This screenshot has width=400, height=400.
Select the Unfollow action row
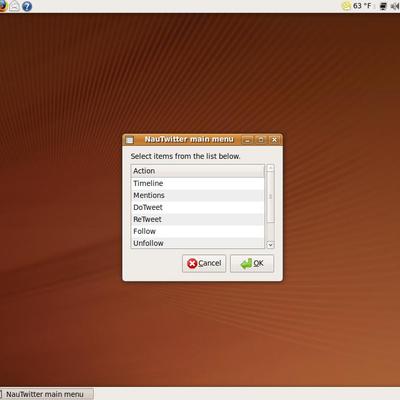(x=197, y=243)
